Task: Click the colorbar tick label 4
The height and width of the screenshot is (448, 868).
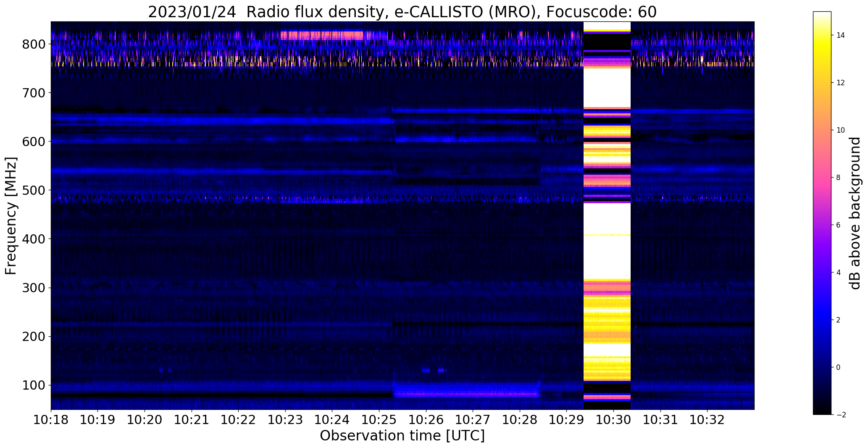Action: point(839,272)
